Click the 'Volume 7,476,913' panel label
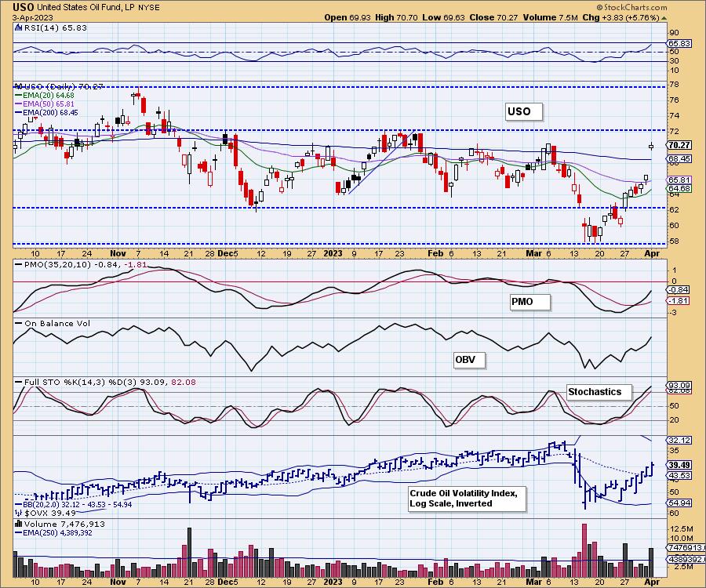Viewport: 706px width, 588px height. (x=64, y=524)
